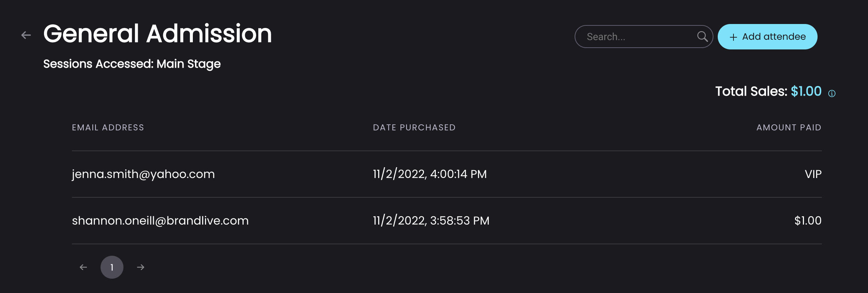Screen dimensions: 868x293
Task: Click the Amount Paid column header
Action: 789,128
